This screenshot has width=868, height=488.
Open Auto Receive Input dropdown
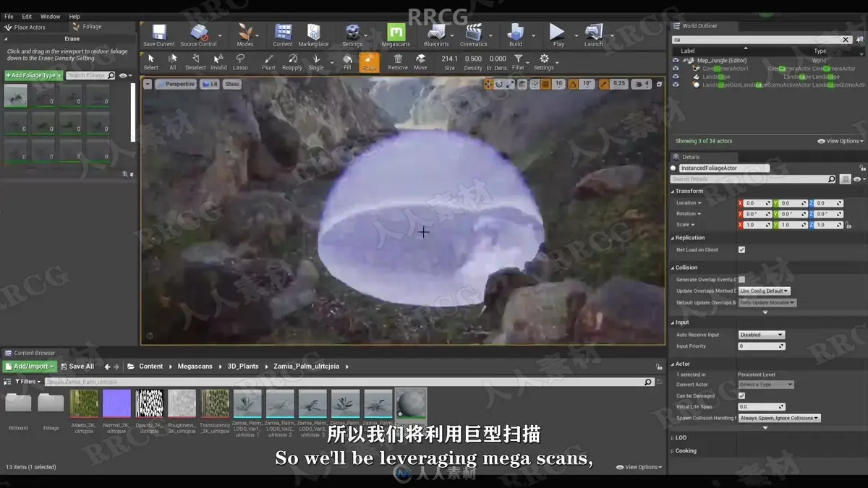coord(761,335)
